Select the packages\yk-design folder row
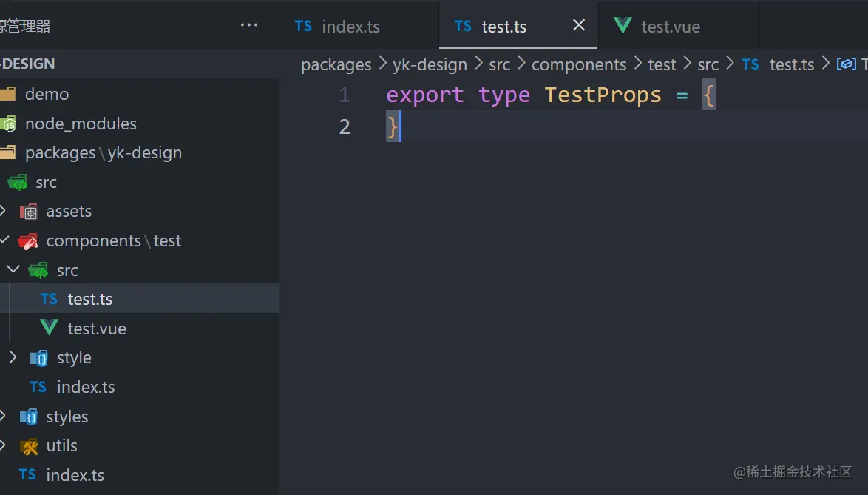The width and height of the screenshot is (868, 495). pos(140,153)
